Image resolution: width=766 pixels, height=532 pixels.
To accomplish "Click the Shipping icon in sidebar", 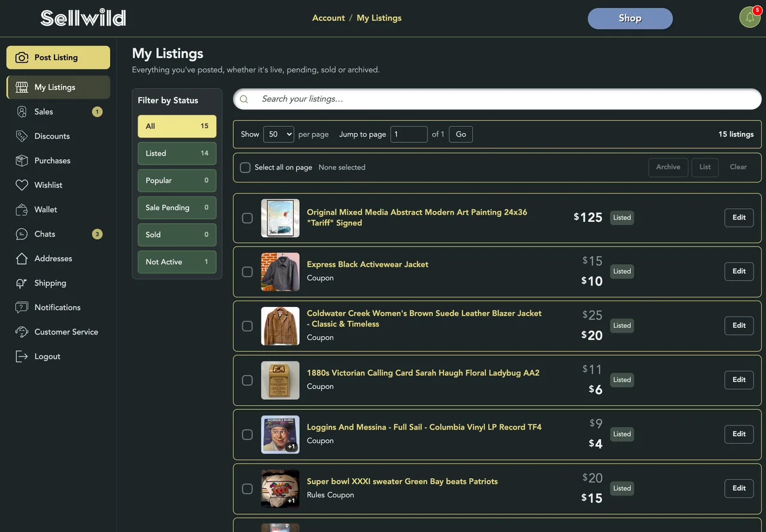I will (x=22, y=284).
